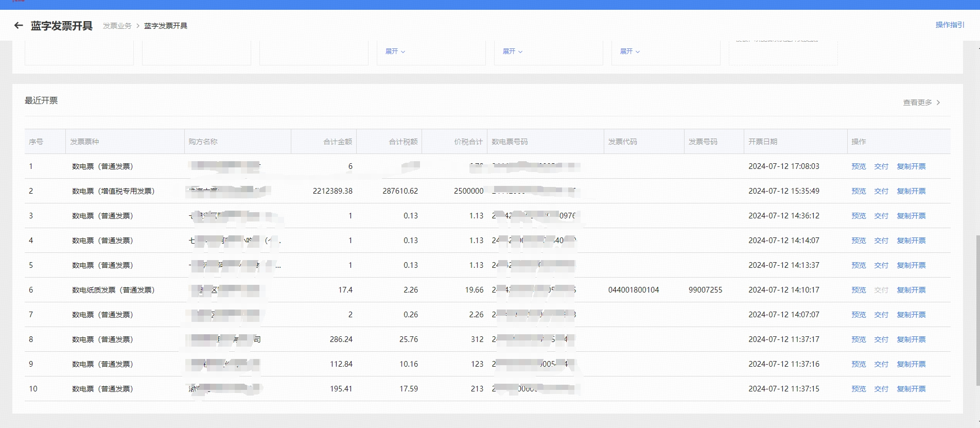Preview the 数电纸质发票 row 6 invoice

(859, 290)
